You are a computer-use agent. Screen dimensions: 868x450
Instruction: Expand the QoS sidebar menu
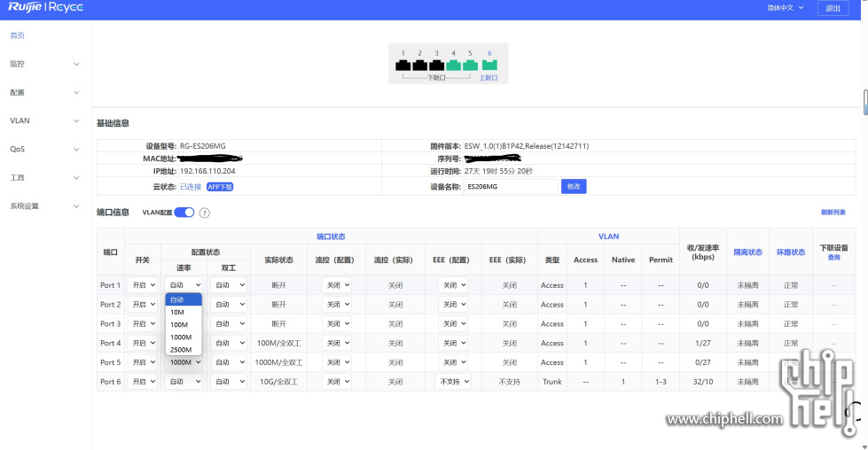tap(45, 150)
